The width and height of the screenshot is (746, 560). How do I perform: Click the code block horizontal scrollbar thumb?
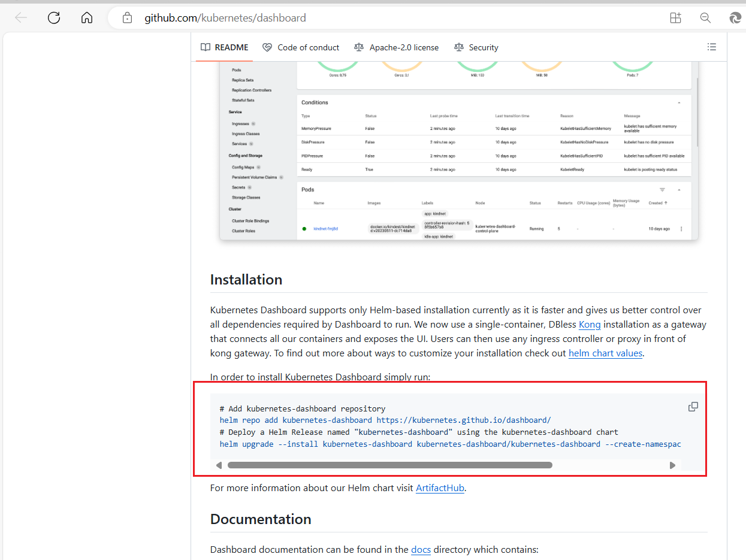pos(389,465)
